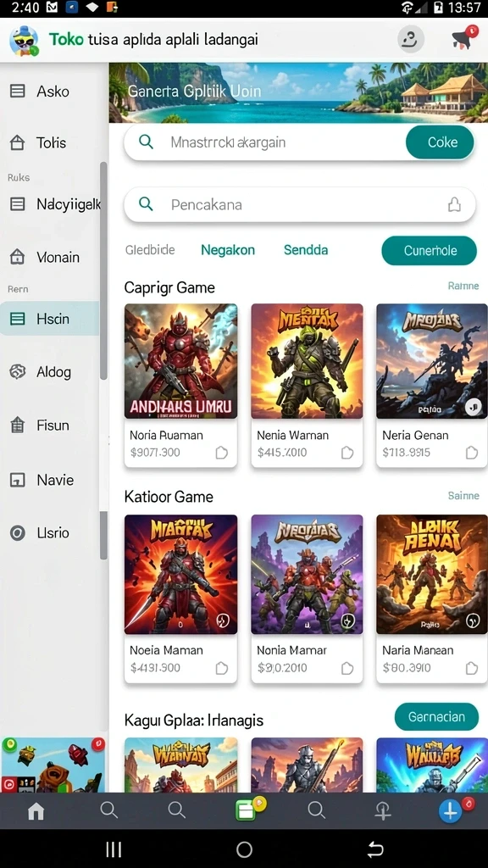Focus the Pencakana search field
The width and height of the screenshot is (488, 868).
tap(299, 205)
